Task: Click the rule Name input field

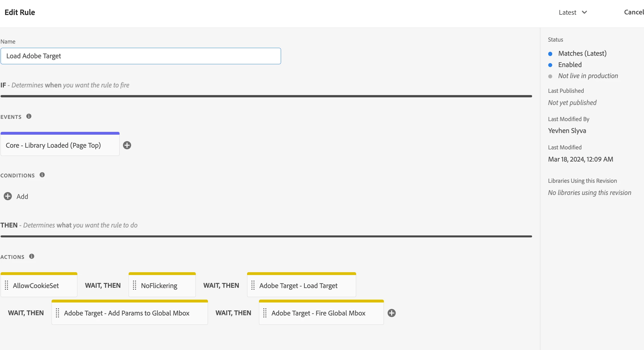Action: tap(141, 56)
